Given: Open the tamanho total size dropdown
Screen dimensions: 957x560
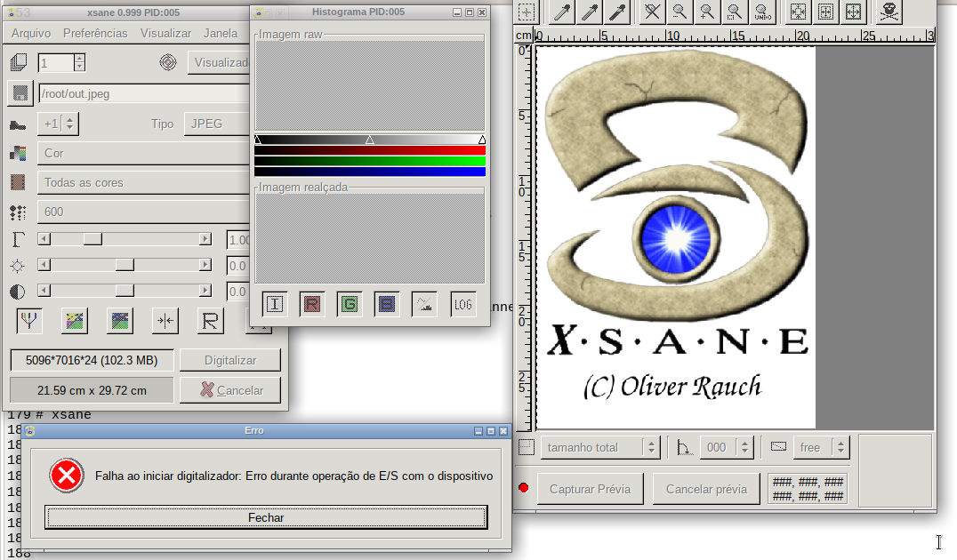Looking at the screenshot, I should click(600, 447).
